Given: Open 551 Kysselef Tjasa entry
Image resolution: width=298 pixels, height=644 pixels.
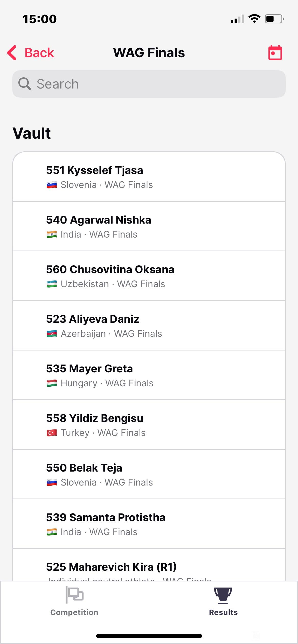Looking at the screenshot, I should (149, 177).
